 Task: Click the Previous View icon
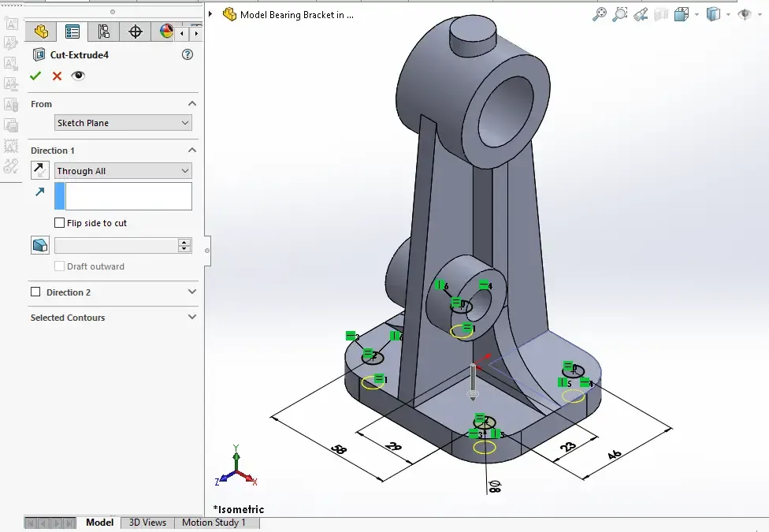(641, 14)
